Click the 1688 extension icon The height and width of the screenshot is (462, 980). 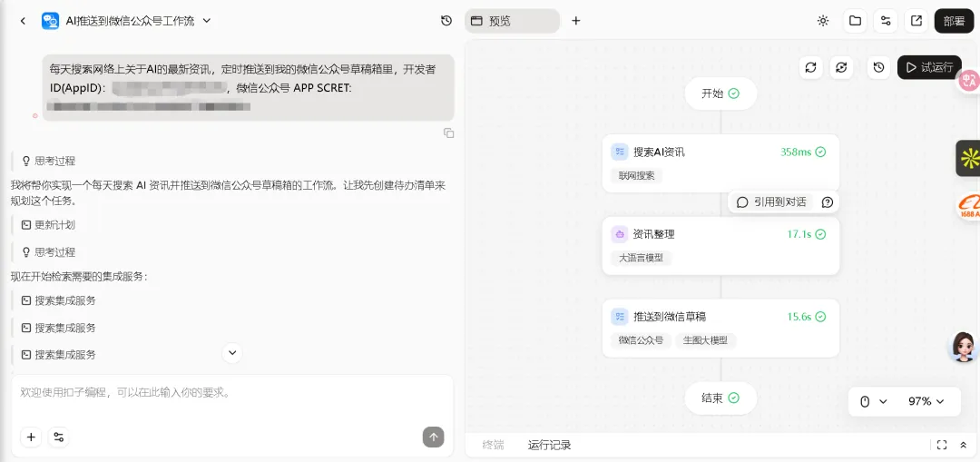(x=969, y=206)
